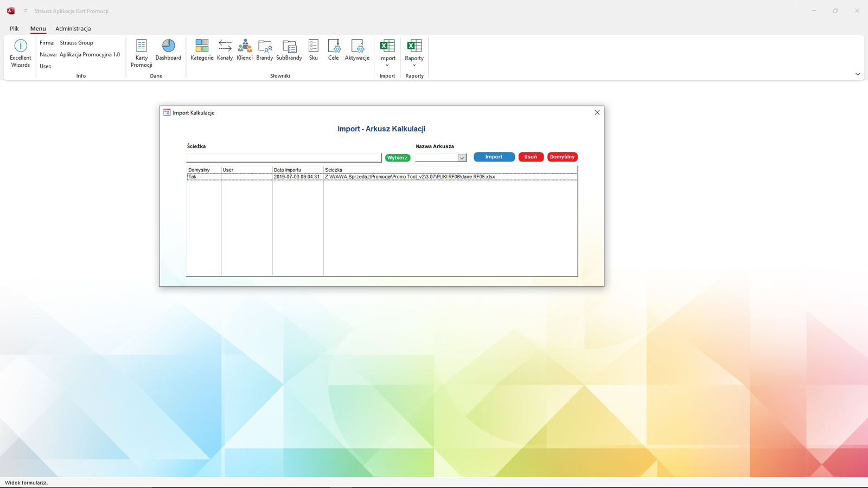Open the Dashboard pie chart icon
Viewport: 868px width, 488px height.
(168, 49)
